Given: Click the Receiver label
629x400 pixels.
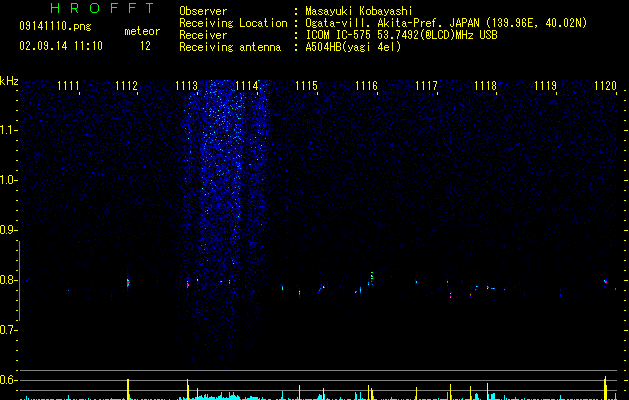Looking at the screenshot, I should pyautogui.click(x=203, y=35).
